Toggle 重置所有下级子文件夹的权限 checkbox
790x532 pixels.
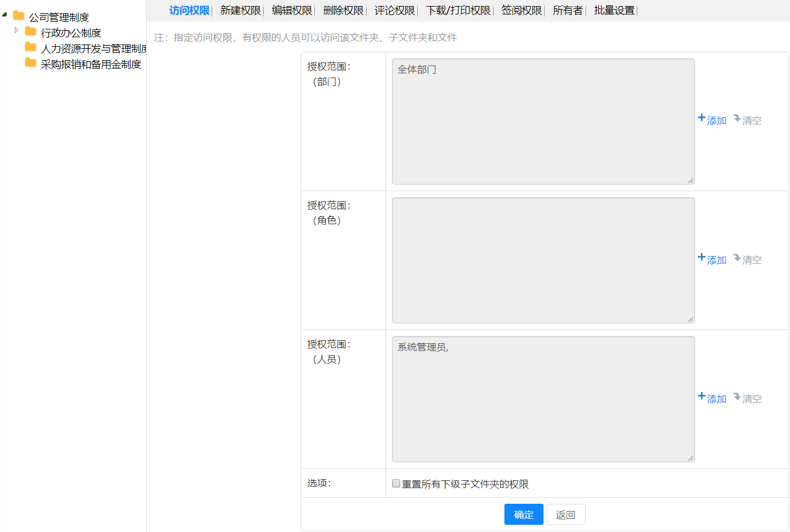point(396,484)
